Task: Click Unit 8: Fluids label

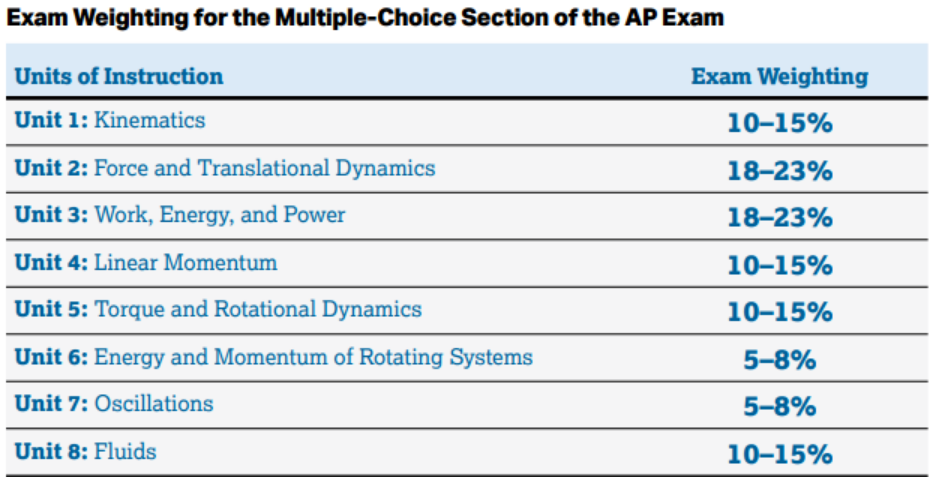Action: tap(85, 451)
